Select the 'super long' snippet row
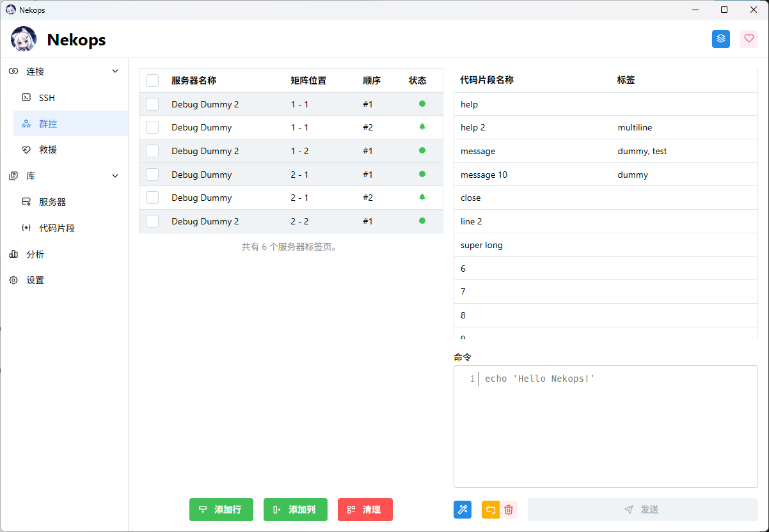Screen dimensions: 769x532 coord(482,245)
